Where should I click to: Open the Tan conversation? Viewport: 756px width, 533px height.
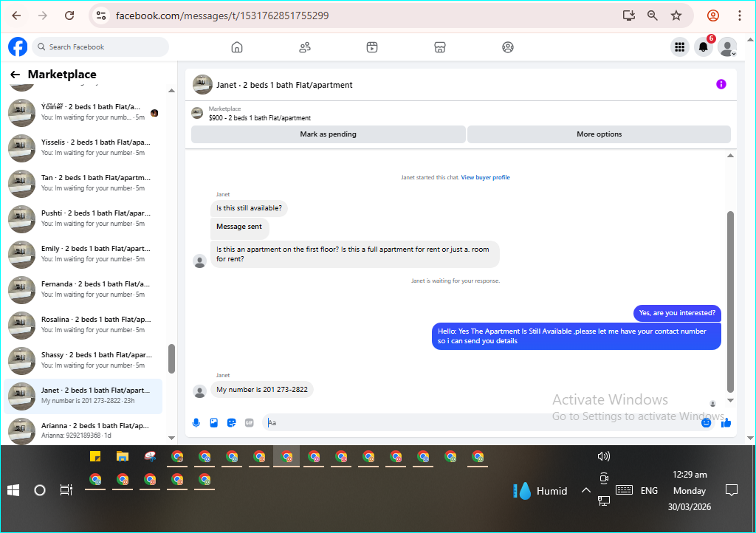83,183
